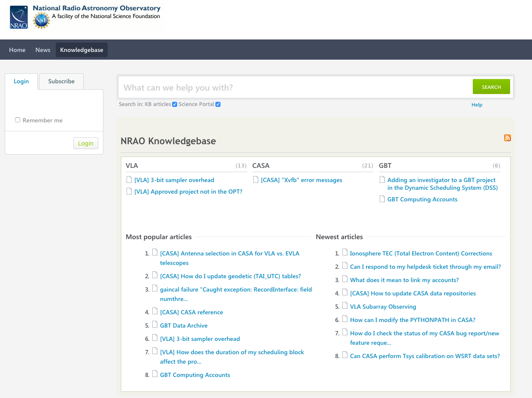
Task: Open the VLA category heading
Action: [x=132, y=165]
